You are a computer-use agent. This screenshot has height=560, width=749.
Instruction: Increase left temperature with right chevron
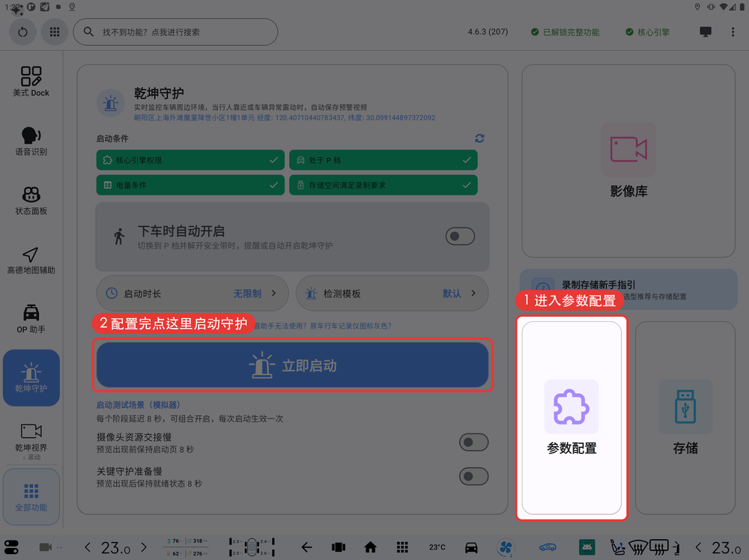click(x=144, y=547)
